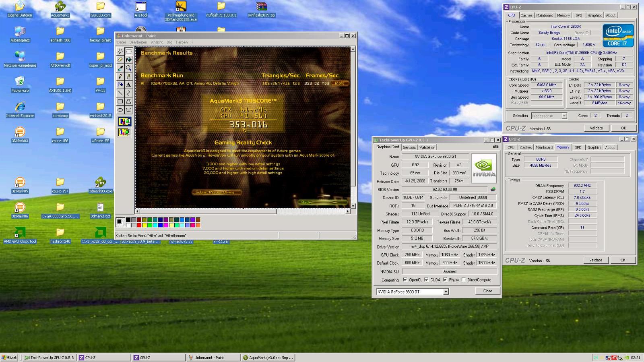Choose the Brush tool in Paint
Image resolution: width=644 pixels, height=362 pixels.
(x=128, y=77)
